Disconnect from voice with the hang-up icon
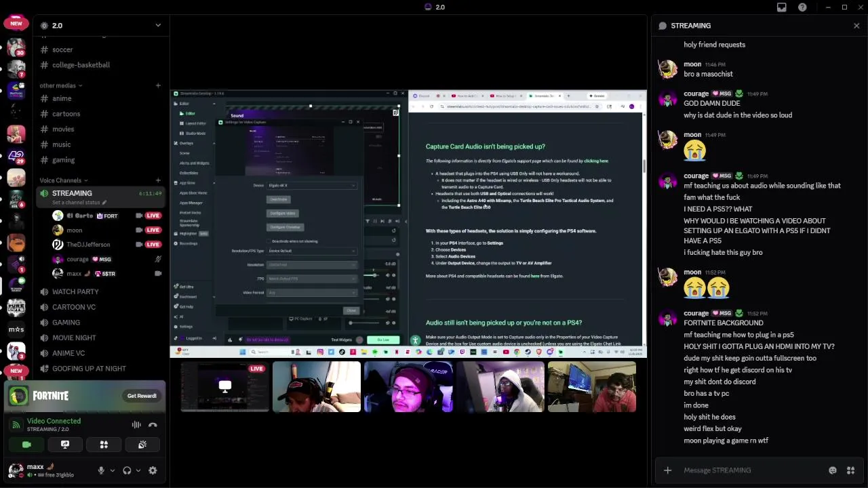868x488 pixels. point(153,425)
